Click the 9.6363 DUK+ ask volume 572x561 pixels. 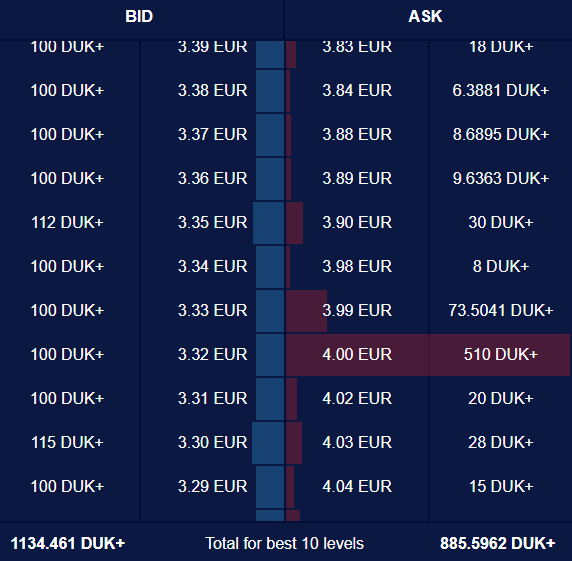tap(501, 179)
